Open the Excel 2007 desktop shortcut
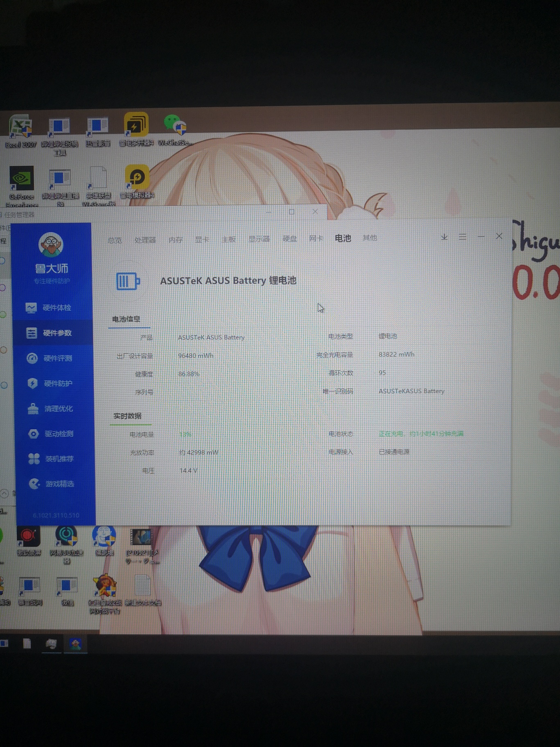560x747 pixels. click(x=20, y=132)
